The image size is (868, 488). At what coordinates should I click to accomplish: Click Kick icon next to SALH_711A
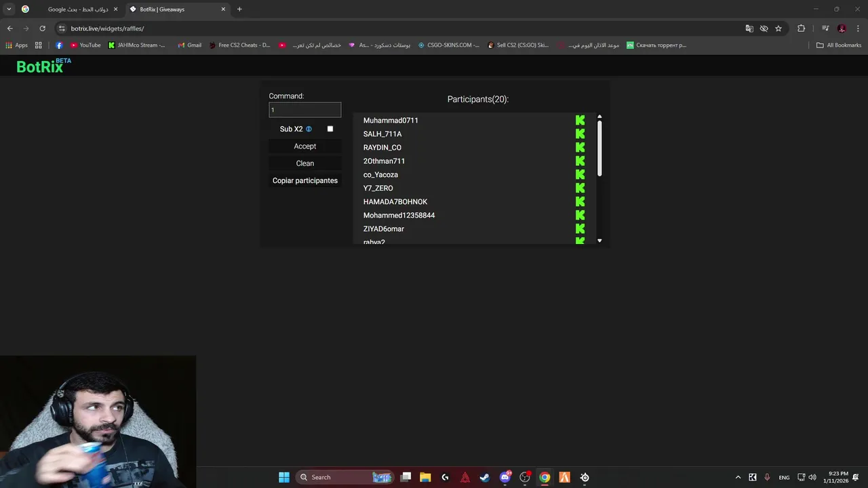click(x=580, y=134)
